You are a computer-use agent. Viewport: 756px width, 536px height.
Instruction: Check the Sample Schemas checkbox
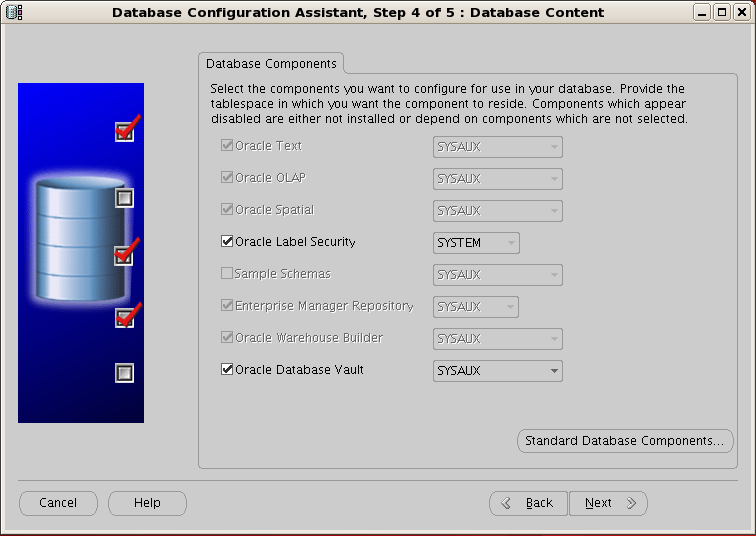(x=227, y=273)
